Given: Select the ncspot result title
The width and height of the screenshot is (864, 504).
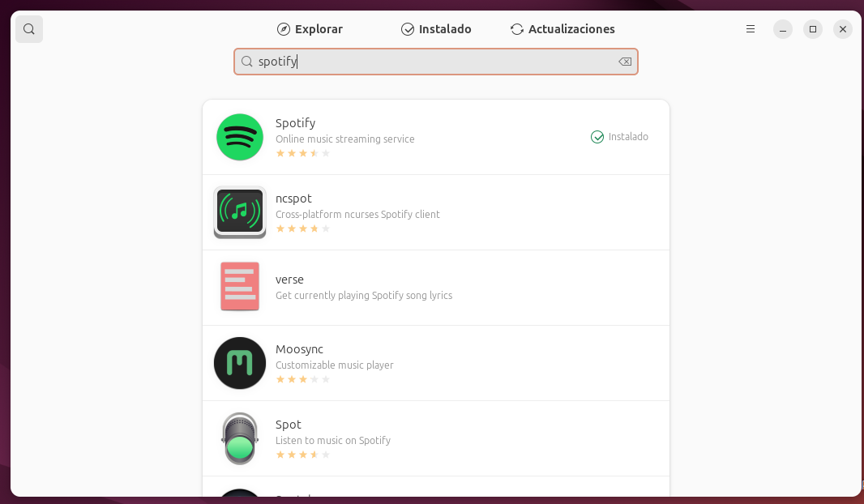Looking at the screenshot, I should (x=293, y=199).
